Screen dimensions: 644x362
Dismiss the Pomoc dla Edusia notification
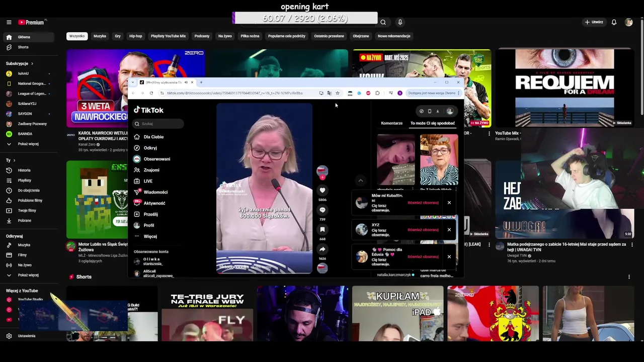tap(449, 256)
